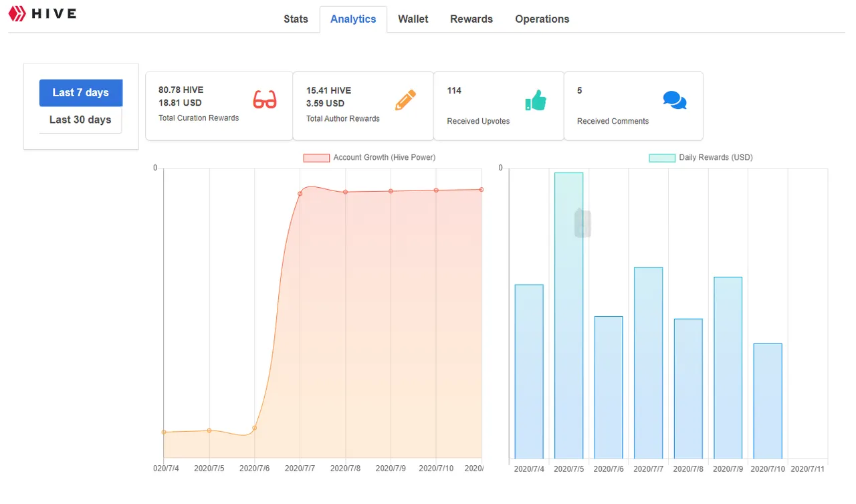Click the 2020/7/9 daily rewards bar

click(728, 368)
